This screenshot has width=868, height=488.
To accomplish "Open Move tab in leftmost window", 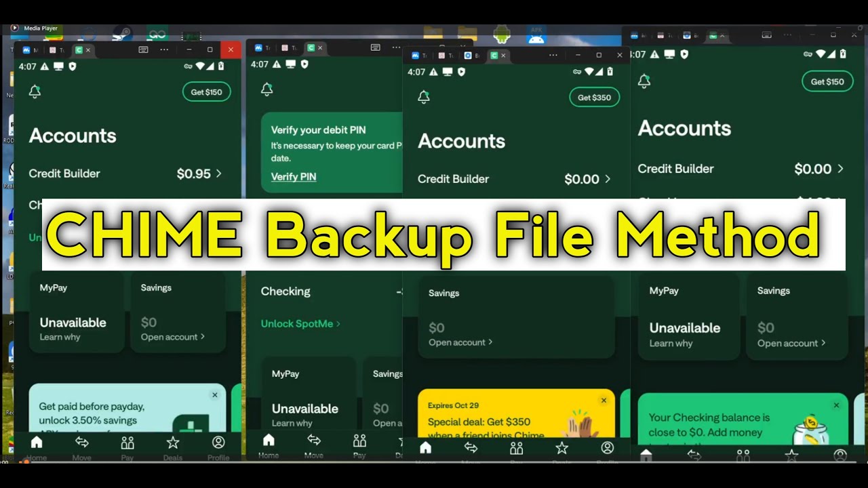I will pos(82,447).
